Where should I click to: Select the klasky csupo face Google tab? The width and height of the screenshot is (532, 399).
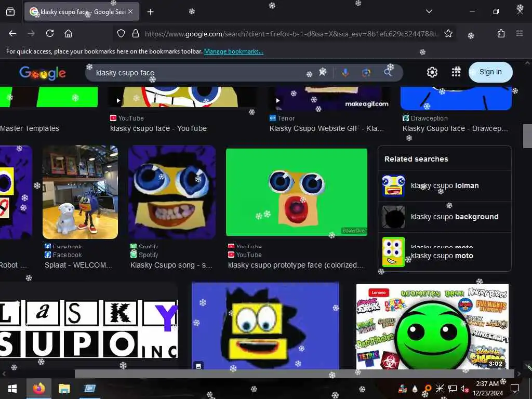82,12
